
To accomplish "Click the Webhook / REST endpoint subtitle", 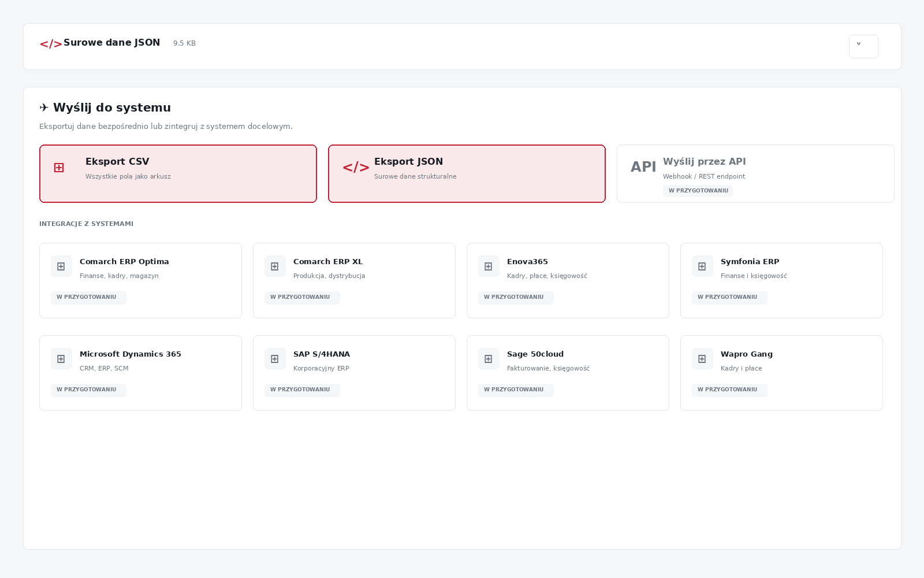I will click(x=704, y=177).
